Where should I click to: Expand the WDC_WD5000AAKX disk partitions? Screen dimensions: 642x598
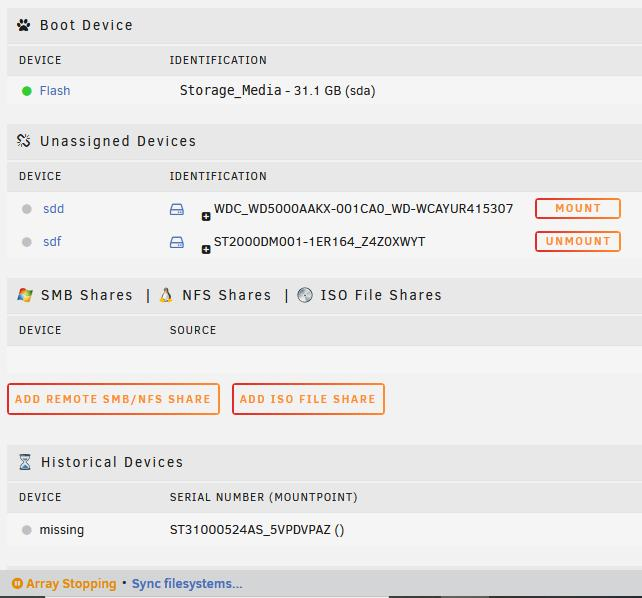coord(206,217)
